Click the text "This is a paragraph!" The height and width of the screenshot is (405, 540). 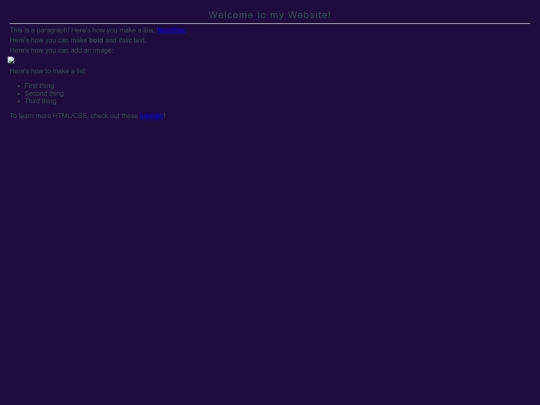pyautogui.click(x=40, y=30)
